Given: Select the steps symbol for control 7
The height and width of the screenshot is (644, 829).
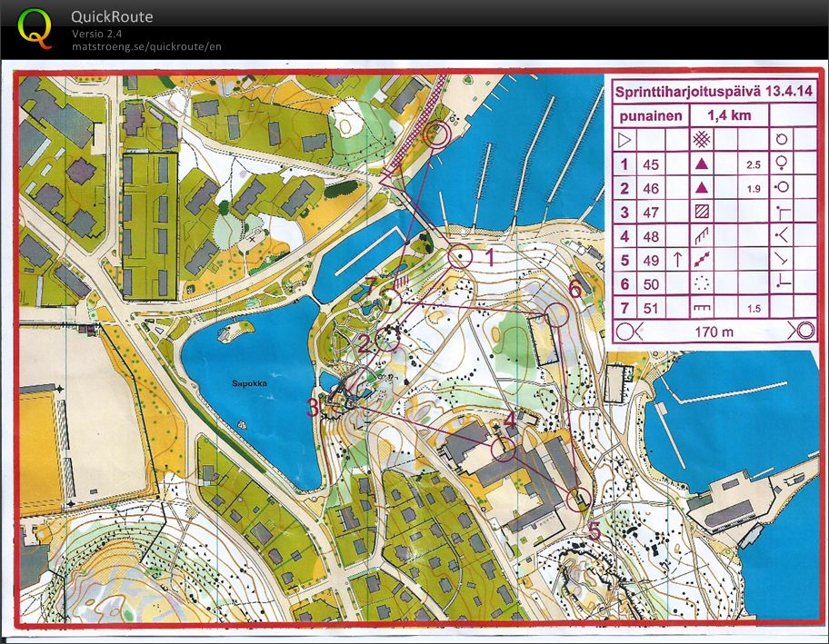Looking at the screenshot, I should click(x=701, y=307).
